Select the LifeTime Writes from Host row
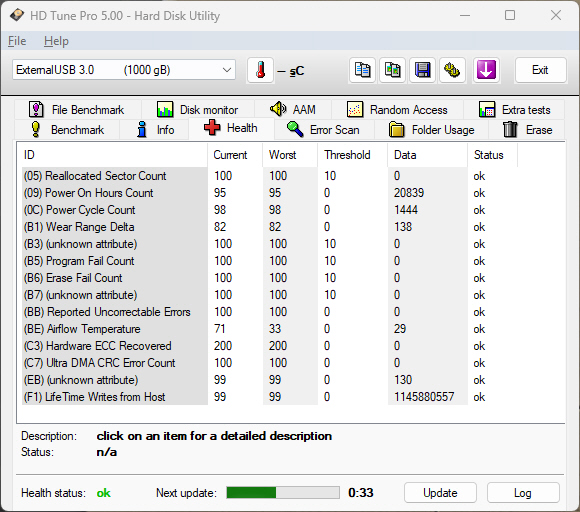 270,397
